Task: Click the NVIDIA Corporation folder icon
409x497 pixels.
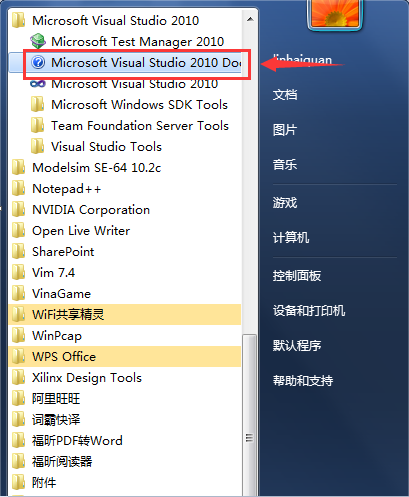Action: (19, 209)
